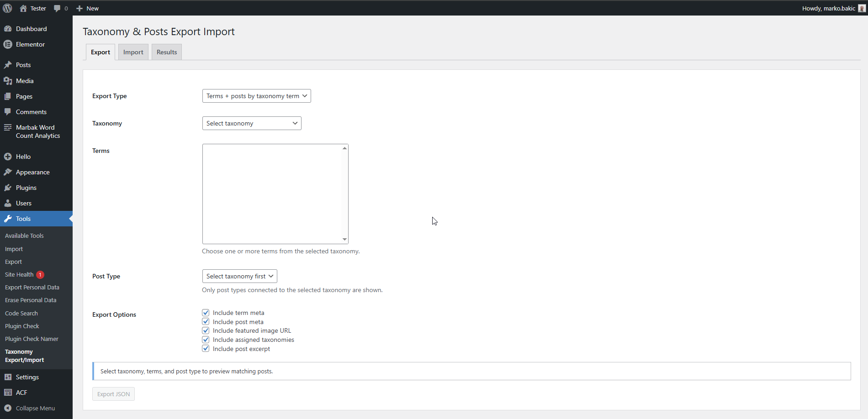The height and width of the screenshot is (419, 868).
Task: Open Code Search submenu item
Action: (21, 314)
